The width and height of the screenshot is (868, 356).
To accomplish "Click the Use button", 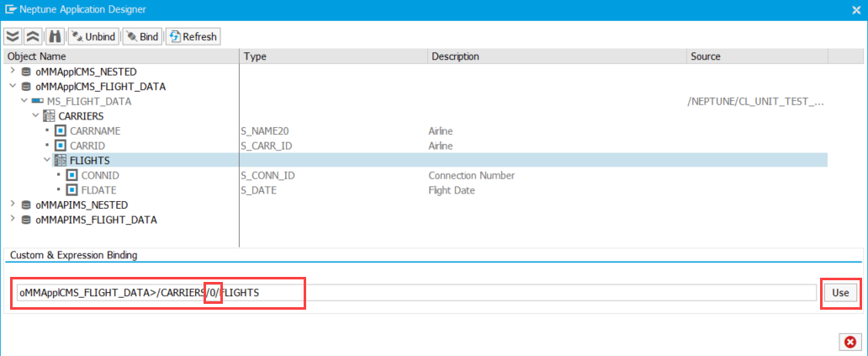I will click(840, 293).
